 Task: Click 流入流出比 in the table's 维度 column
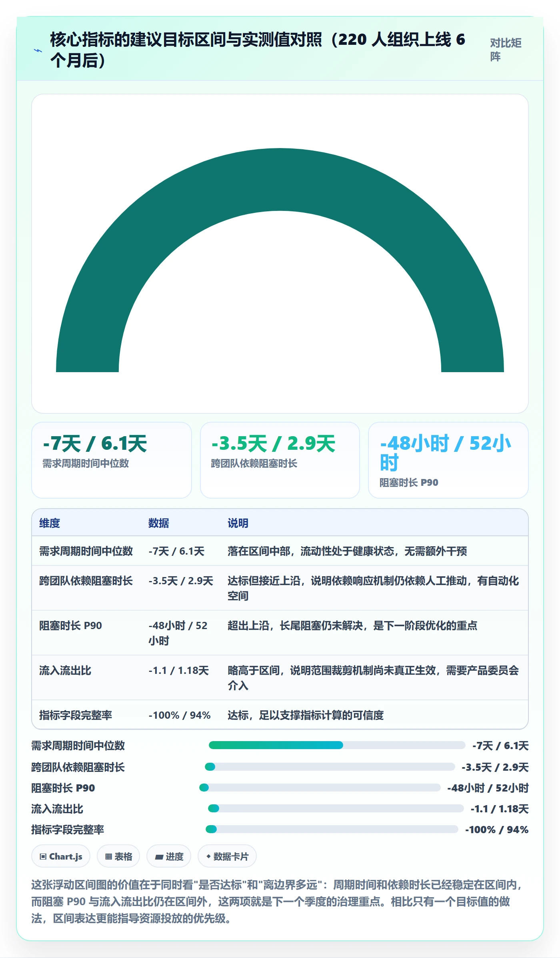65,670
